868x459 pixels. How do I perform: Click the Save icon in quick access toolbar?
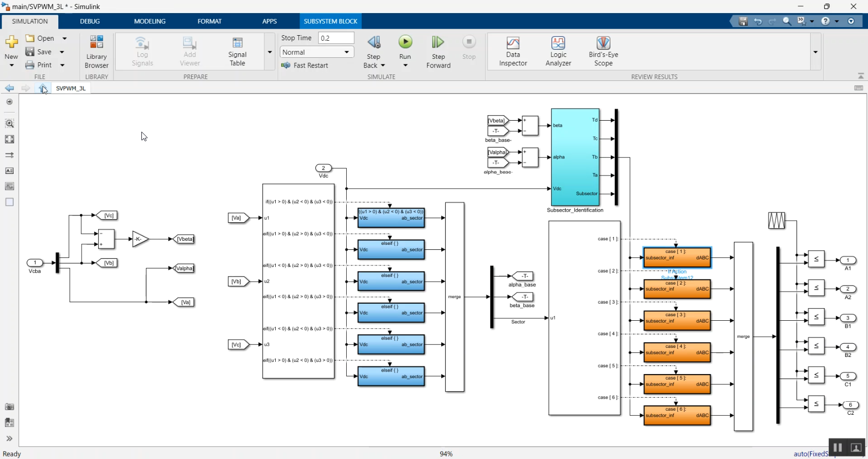coord(743,21)
